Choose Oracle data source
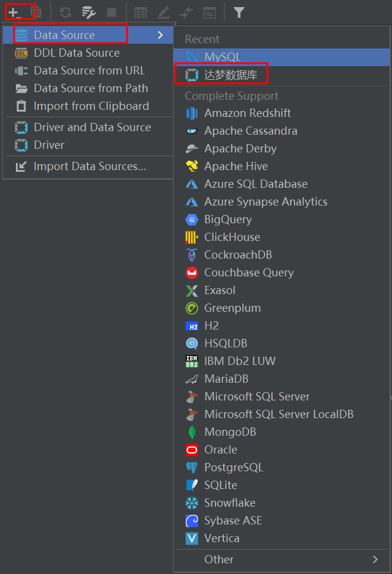The height and width of the screenshot is (574, 392). (282, 449)
